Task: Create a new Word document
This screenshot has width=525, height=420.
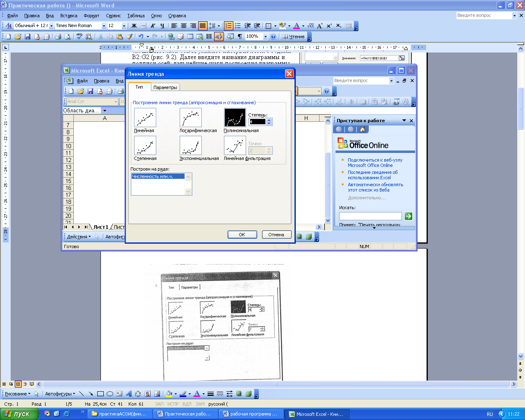Action: 8,37
